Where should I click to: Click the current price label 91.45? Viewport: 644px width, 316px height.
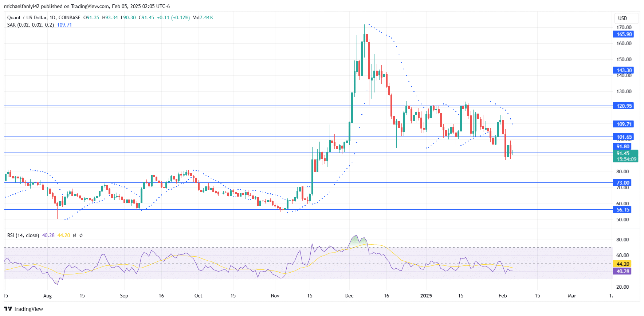tap(623, 153)
